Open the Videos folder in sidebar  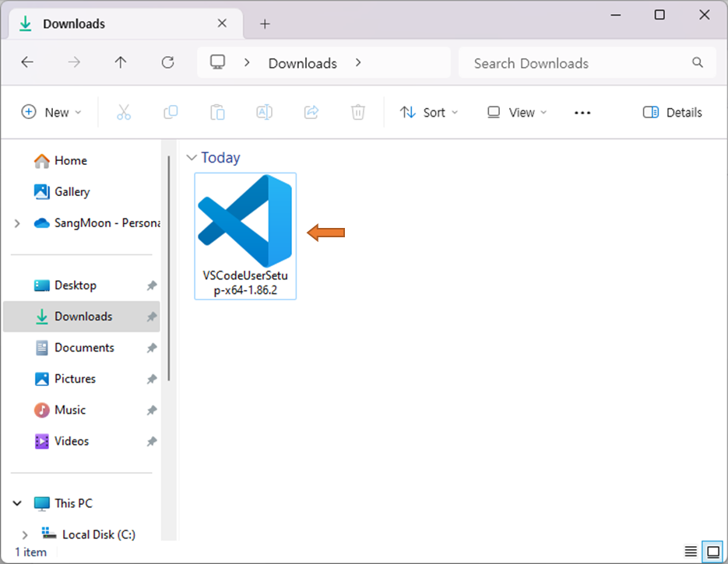(72, 441)
